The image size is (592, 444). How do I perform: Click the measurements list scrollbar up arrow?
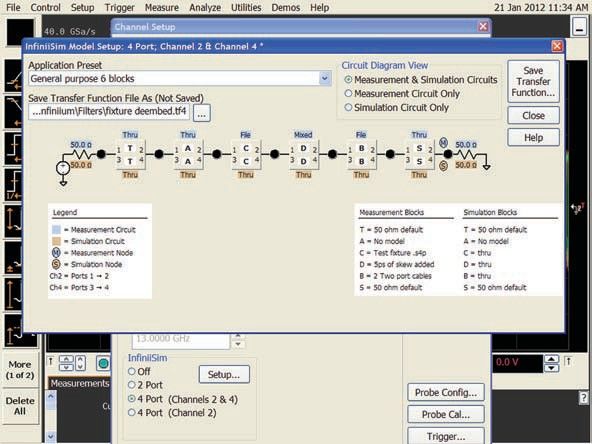coord(51,396)
